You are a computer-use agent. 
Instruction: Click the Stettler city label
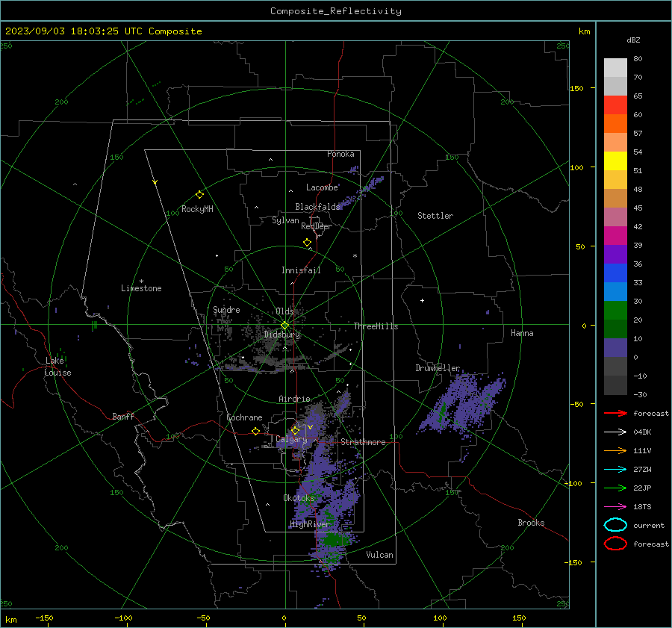pos(435,216)
